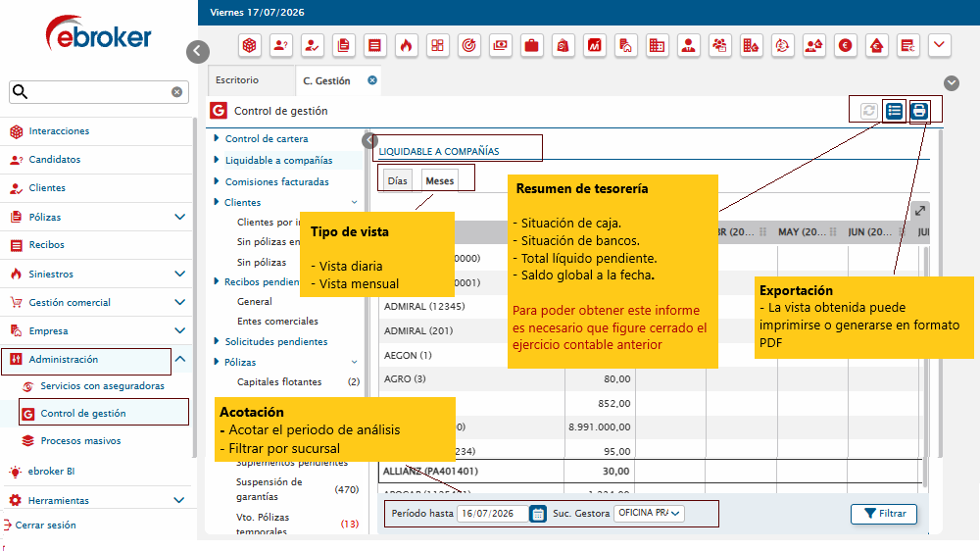Open Procesos masivos in sidebar
Screen dimensions: 980x551
pyautogui.click(x=80, y=441)
